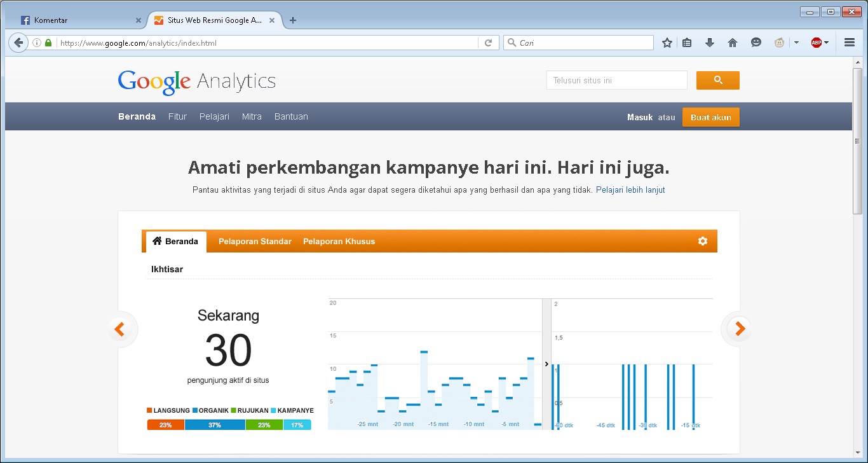Open Adblock Plus dropdown arrow
The image size is (868, 463).
[x=826, y=43]
